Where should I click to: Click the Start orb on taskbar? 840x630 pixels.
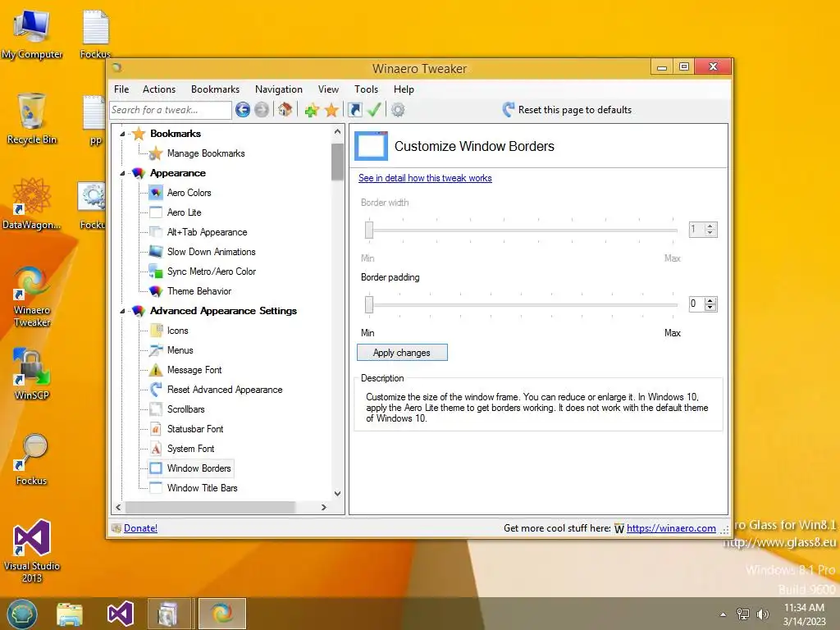pyautogui.click(x=22, y=614)
